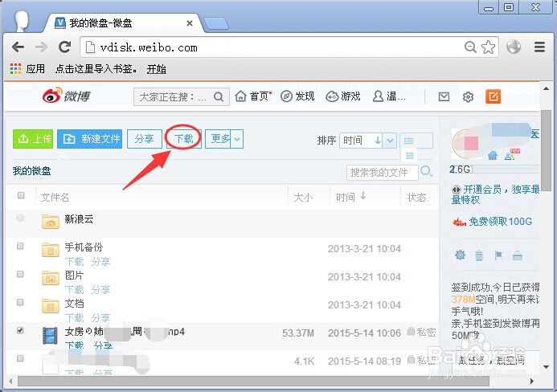Reload the vdisk page
The width and height of the screenshot is (557, 392).
coord(64,47)
